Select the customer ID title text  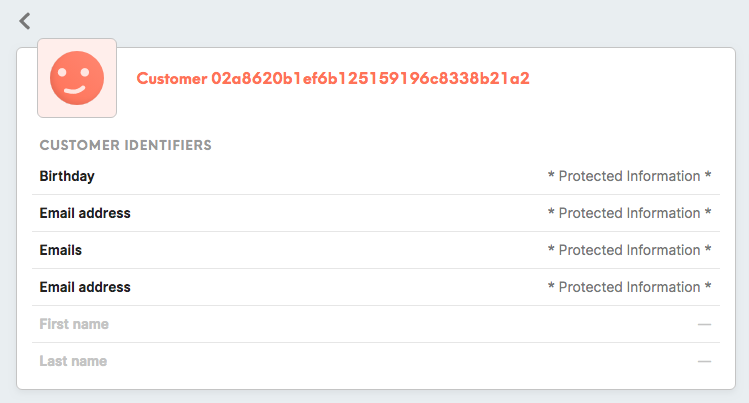[333, 78]
